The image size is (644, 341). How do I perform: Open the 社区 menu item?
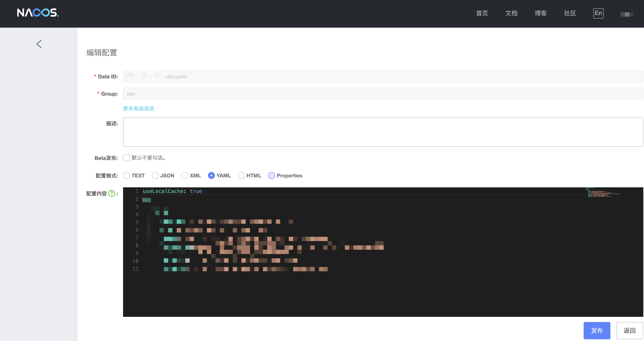tap(570, 13)
